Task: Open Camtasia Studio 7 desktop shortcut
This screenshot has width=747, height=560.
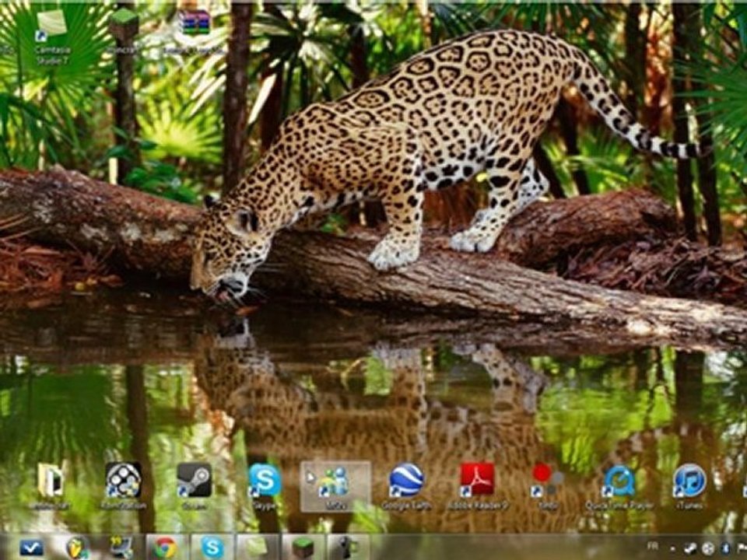Action: [52, 37]
